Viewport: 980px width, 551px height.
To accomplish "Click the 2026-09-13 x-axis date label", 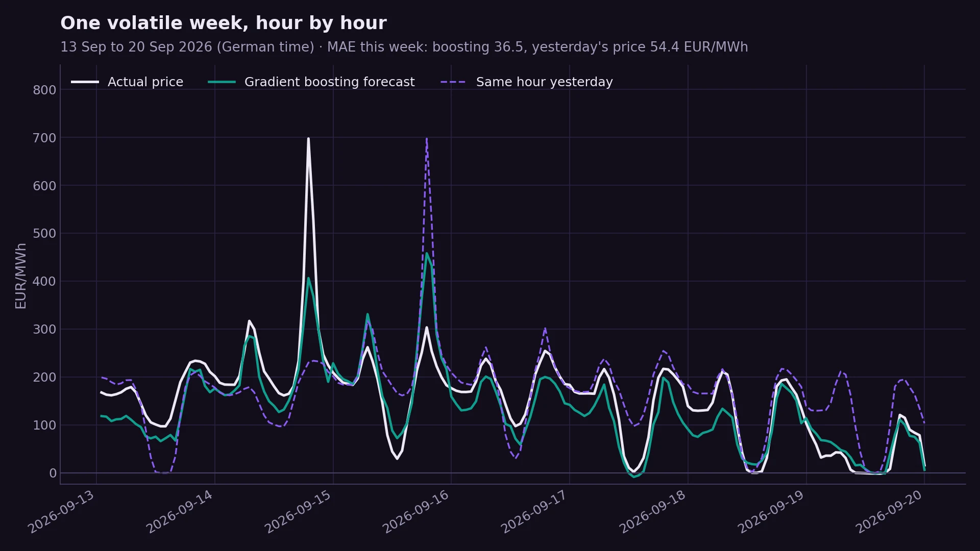I will coord(62,512).
